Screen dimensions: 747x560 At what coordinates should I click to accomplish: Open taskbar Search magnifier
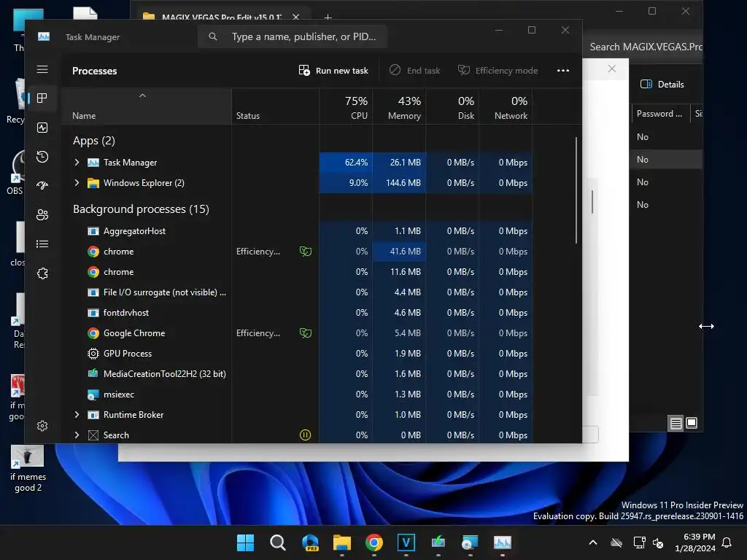coord(278,542)
